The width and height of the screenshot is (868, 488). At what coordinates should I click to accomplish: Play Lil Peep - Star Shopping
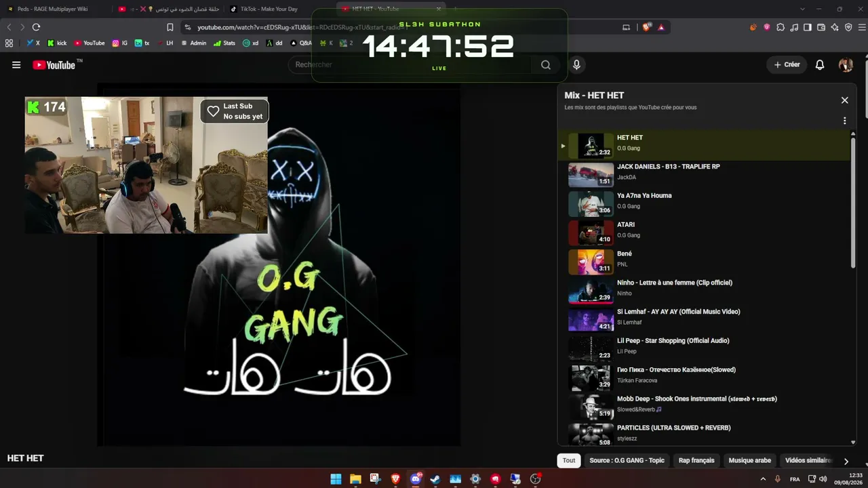[x=705, y=350]
